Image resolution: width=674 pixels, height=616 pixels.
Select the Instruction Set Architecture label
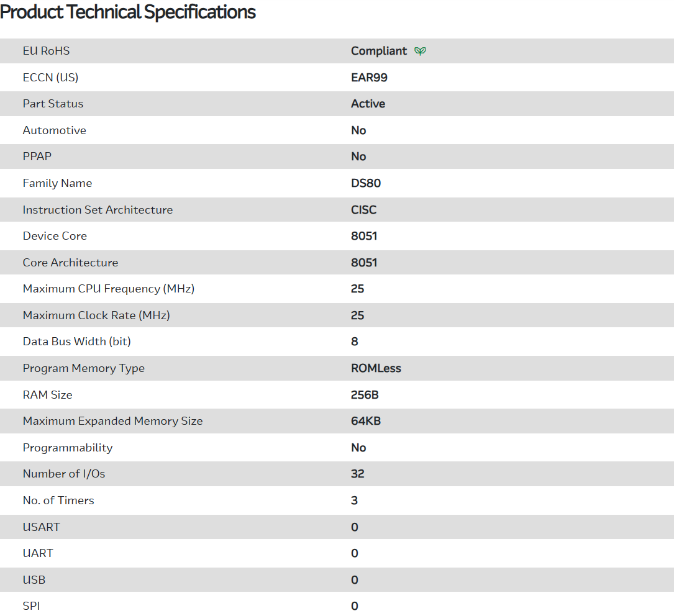(x=98, y=210)
